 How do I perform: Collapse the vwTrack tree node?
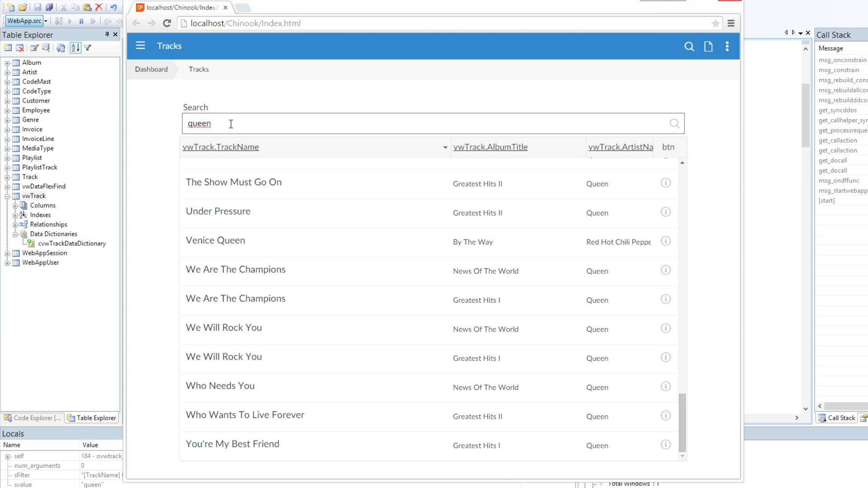7,196
